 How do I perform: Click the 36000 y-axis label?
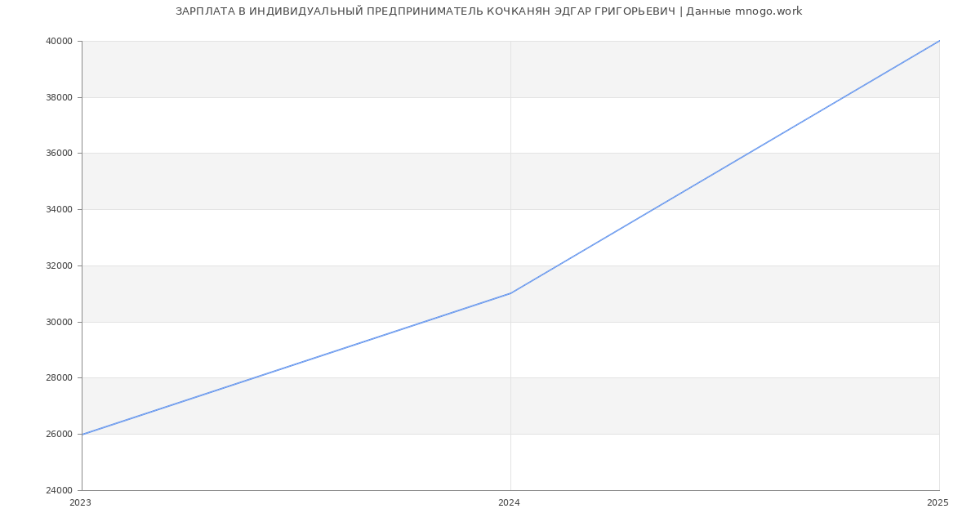pyautogui.click(x=60, y=154)
